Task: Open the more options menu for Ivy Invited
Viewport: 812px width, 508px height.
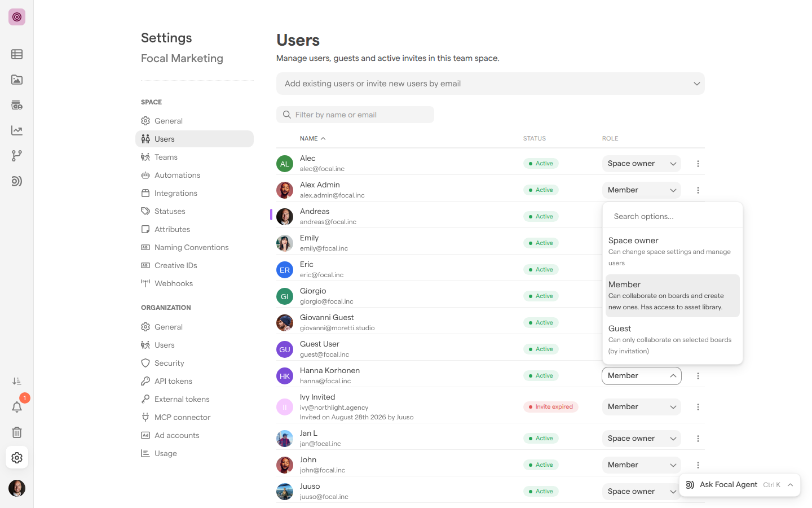Action: (698, 407)
